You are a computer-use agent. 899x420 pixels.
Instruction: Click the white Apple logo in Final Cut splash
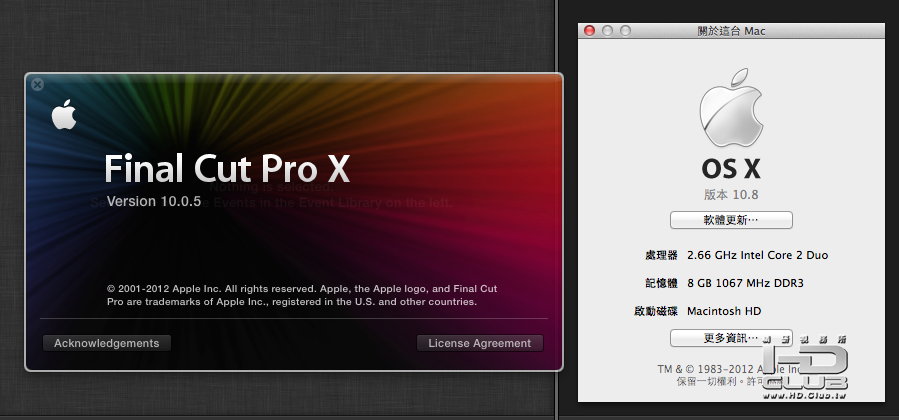64,114
